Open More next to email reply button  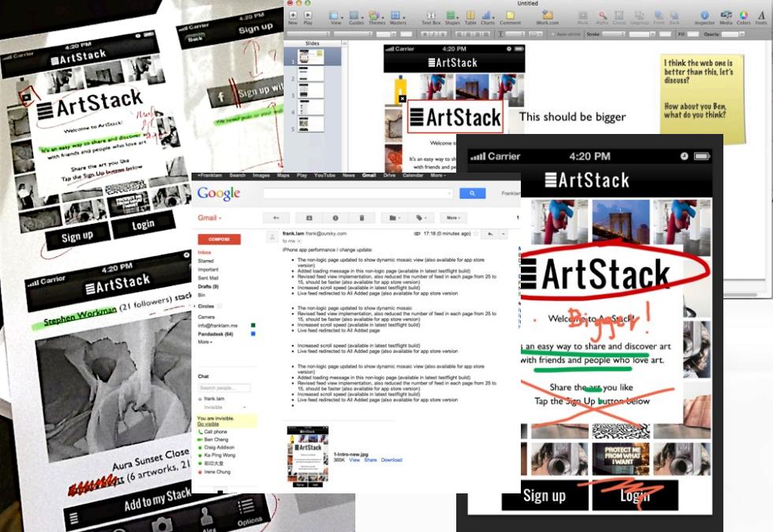tap(503, 234)
